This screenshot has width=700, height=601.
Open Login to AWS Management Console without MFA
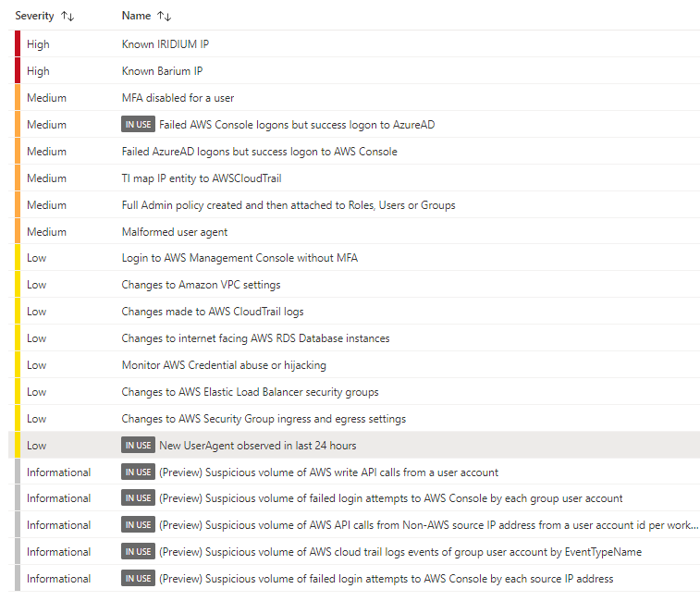click(x=239, y=258)
